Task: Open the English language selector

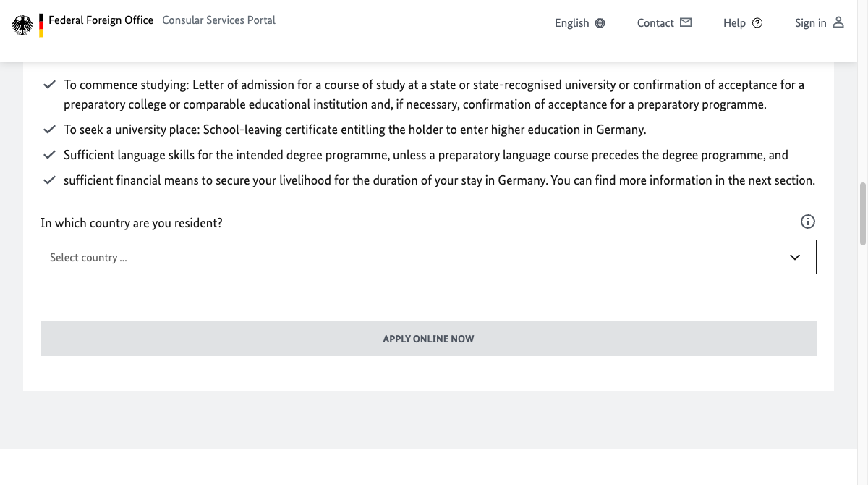Action: pyautogui.click(x=571, y=23)
